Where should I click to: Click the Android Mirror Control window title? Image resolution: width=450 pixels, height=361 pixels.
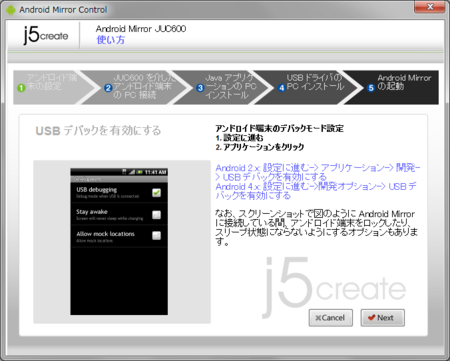[x=63, y=10]
